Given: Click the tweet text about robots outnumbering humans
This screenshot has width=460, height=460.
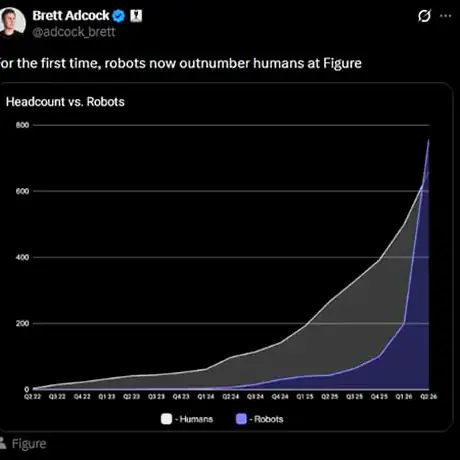Looking at the screenshot, I should tap(181, 63).
